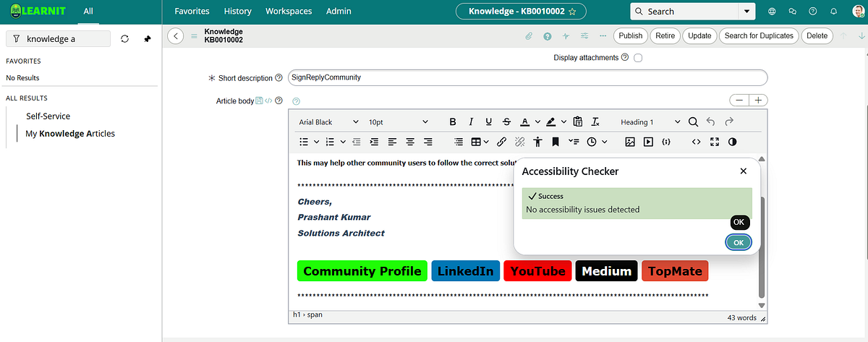Open form personalization sliders icon
868x342 pixels.
tap(584, 36)
